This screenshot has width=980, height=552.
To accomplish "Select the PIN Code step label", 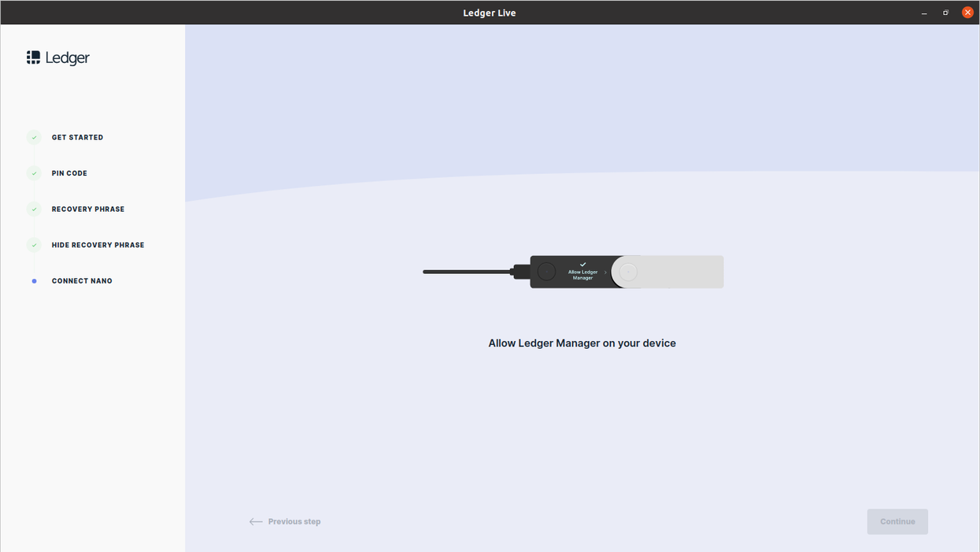I will click(x=69, y=173).
